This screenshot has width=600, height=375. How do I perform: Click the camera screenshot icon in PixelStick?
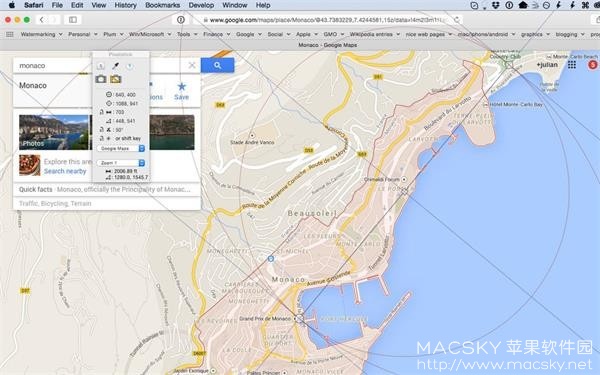pyautogui.click(x=101, y=79)
